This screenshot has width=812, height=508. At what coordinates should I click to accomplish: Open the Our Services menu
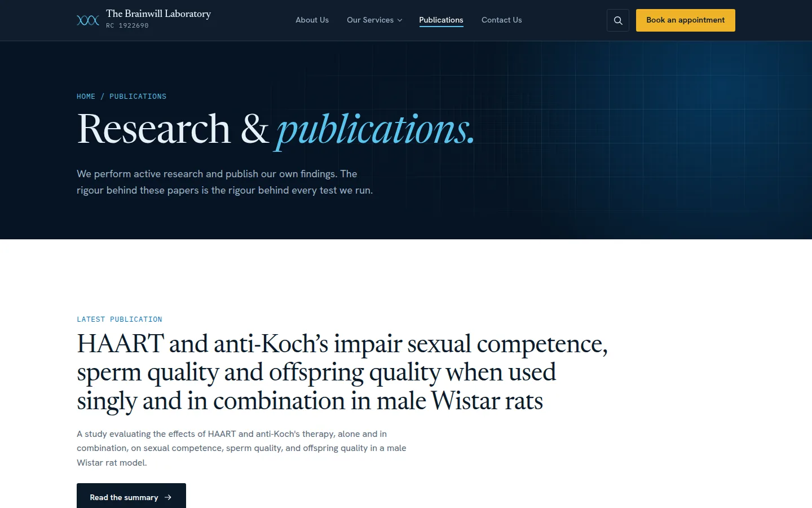pyautogui.click(x=374, y=20)
